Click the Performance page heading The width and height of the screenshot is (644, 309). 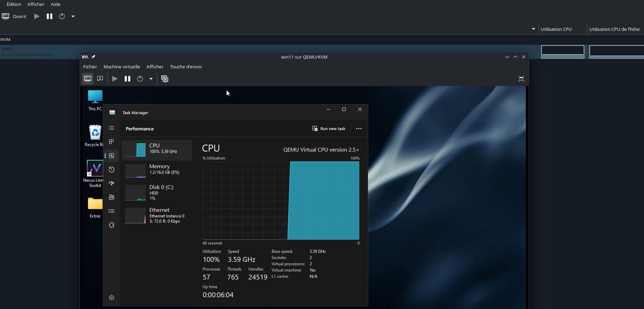click(x=140, y=129)
